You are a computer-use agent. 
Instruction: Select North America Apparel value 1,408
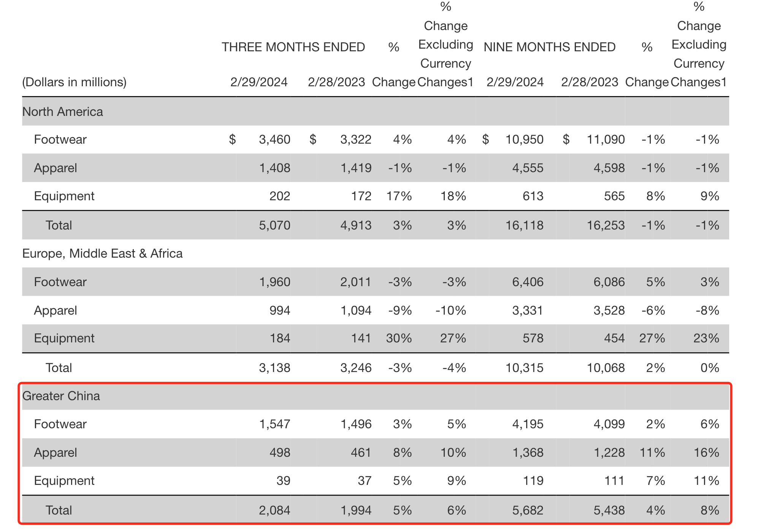[274, 168]
